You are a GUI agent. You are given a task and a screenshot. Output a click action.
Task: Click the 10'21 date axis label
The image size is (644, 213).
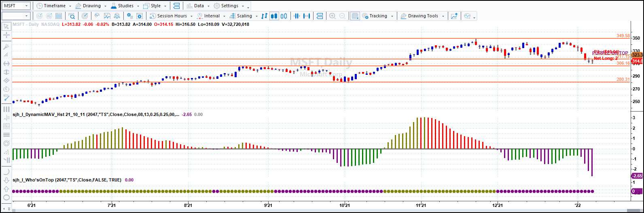pos(345,205)
